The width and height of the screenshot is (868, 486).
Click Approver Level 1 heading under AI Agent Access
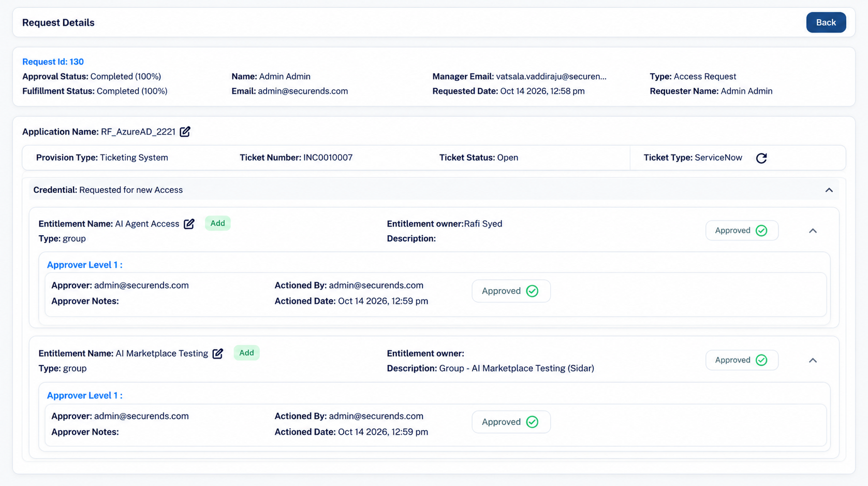coord(84,265)
